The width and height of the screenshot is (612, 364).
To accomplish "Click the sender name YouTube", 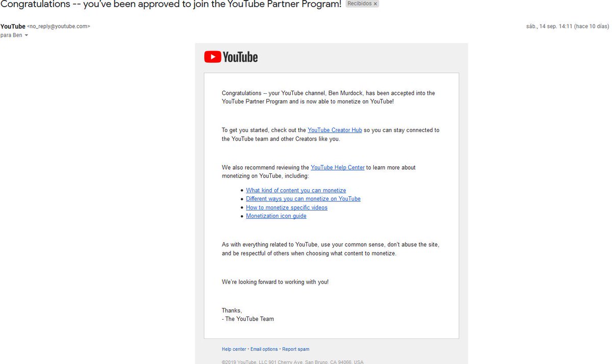I will click(x=13, y=26).
